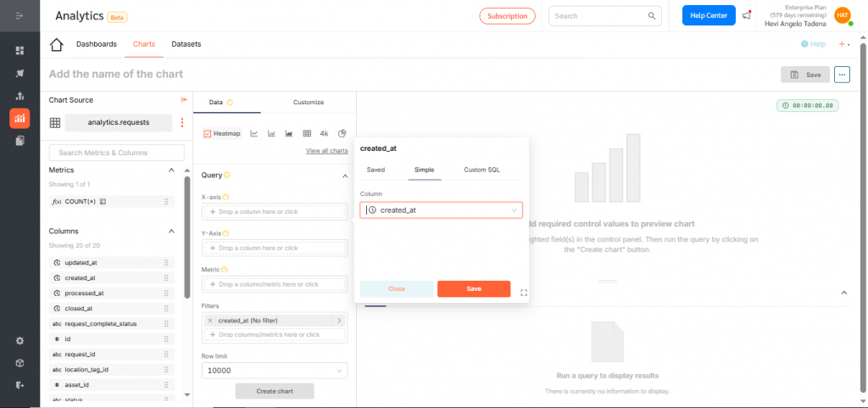Switch to the Custom SQL tab
The height and width of the screenshot is (408, 868).
[x=481, y=170]
